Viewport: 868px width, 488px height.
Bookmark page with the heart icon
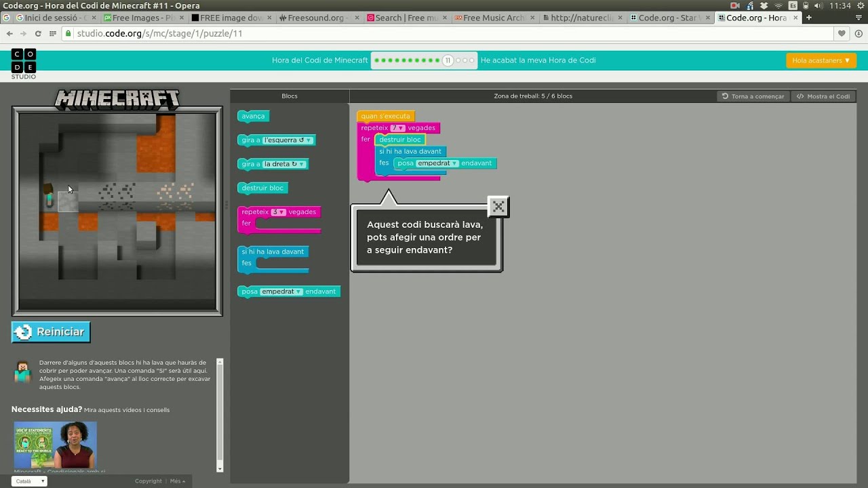tap(842, 33)
